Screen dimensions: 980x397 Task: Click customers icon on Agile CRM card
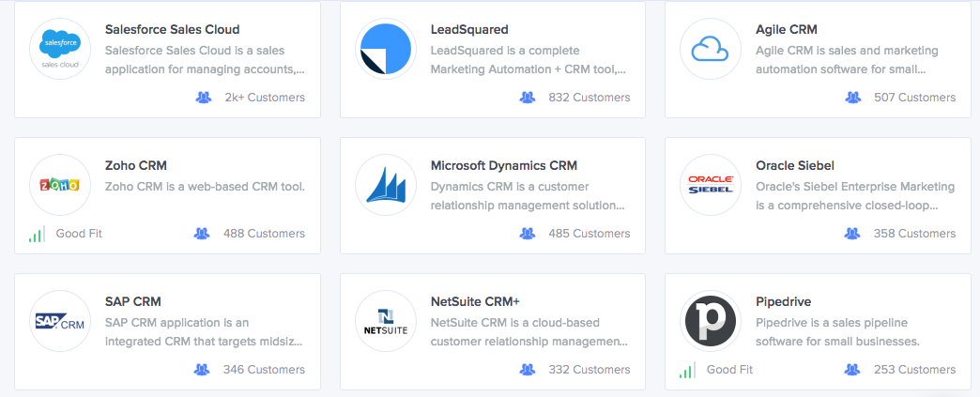[x=853, y=98]
